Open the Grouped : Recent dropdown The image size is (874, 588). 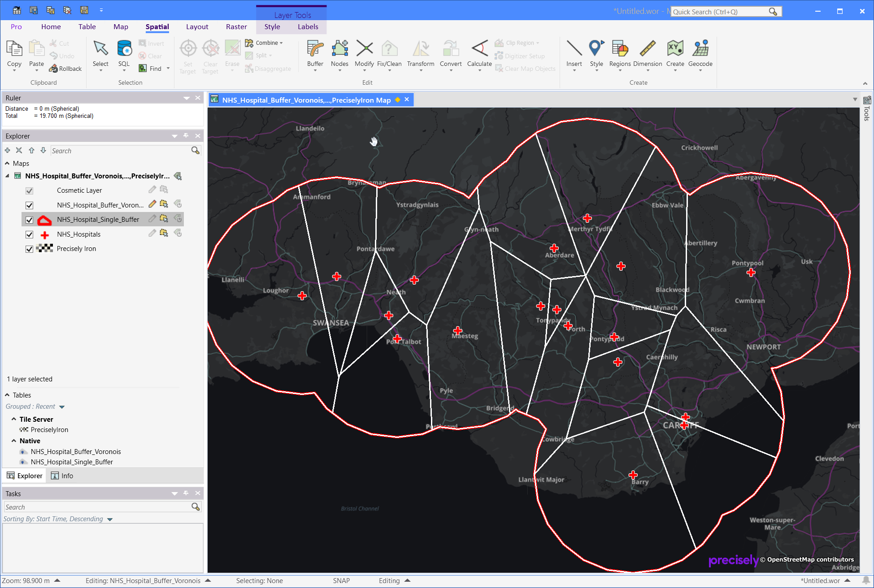62,407
